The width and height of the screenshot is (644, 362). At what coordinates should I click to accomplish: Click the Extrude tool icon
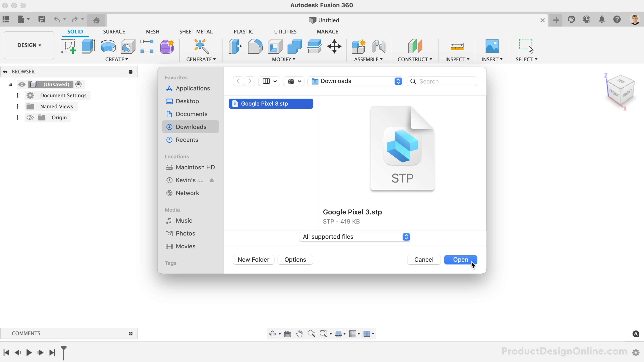[x=88, y=46]
